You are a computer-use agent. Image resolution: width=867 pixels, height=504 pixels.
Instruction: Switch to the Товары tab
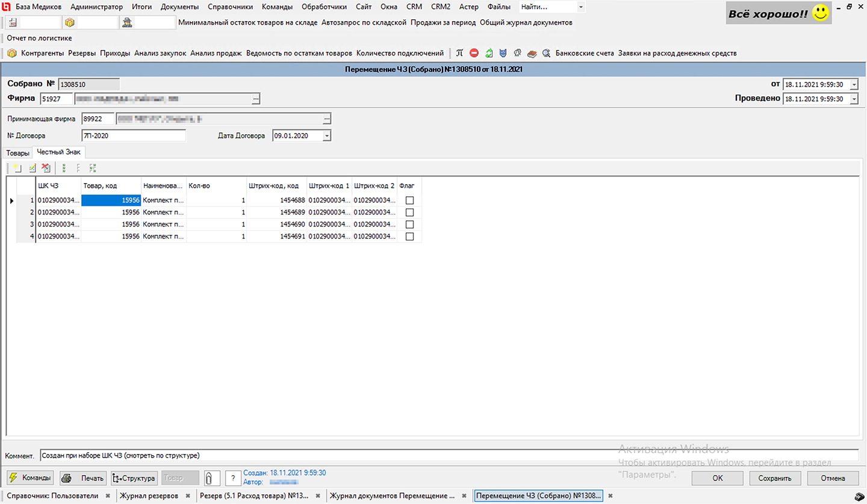(17, 153)
